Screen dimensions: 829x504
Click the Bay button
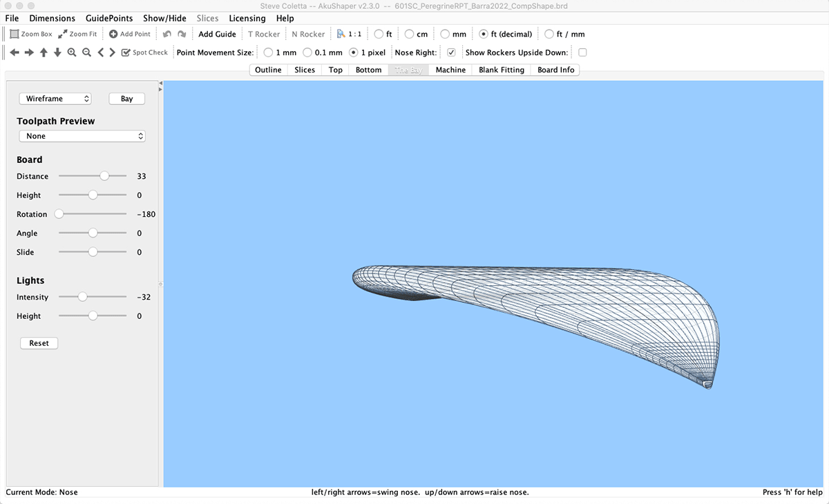127,99
